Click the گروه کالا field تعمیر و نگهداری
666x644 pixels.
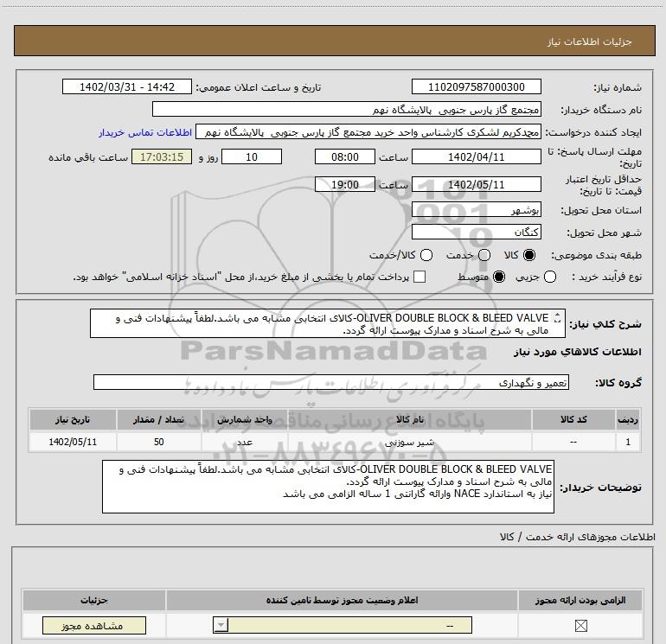[331, 382]
